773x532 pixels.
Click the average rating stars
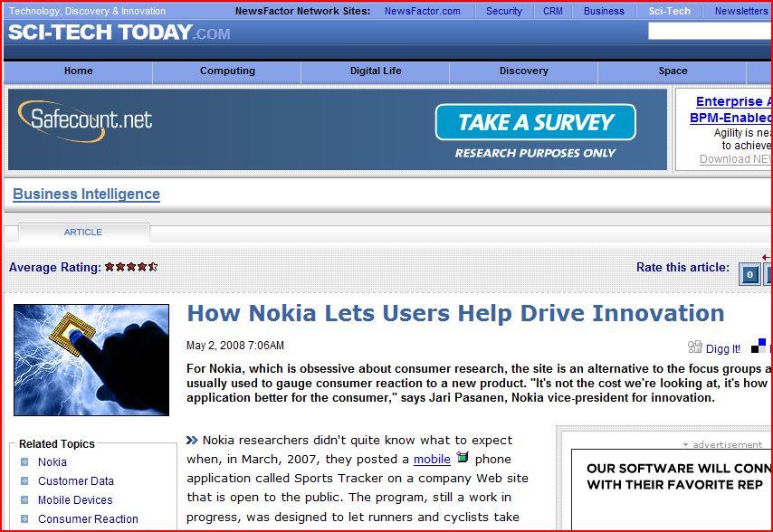click(x=131, y=267)
